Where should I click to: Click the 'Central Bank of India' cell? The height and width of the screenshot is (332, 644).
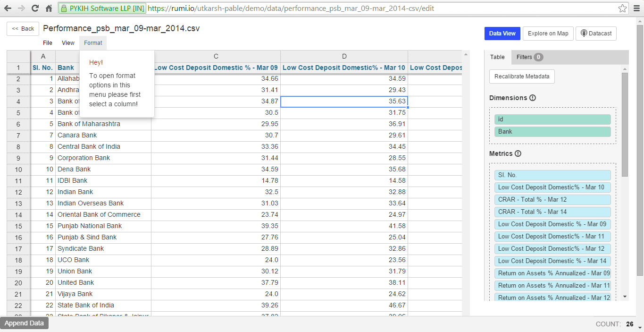point(103,146)
